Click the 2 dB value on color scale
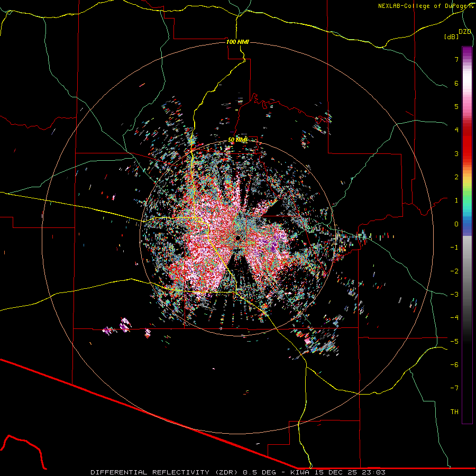This screenshot has height=476, width=476. point(456,177)
